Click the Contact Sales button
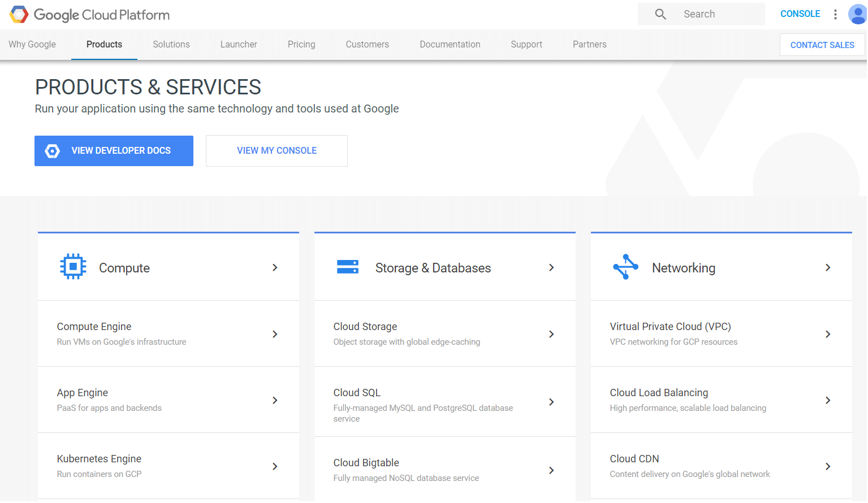The height and width of the screenshot is (503, 868). (822, 45)
